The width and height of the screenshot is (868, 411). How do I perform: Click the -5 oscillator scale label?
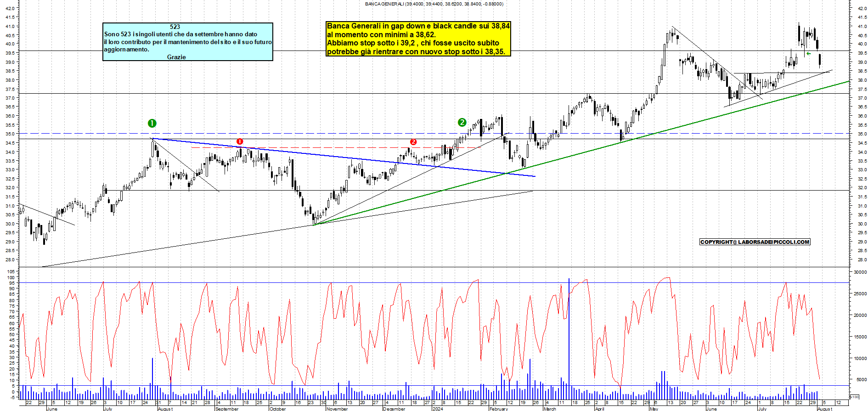click(12, 398)
